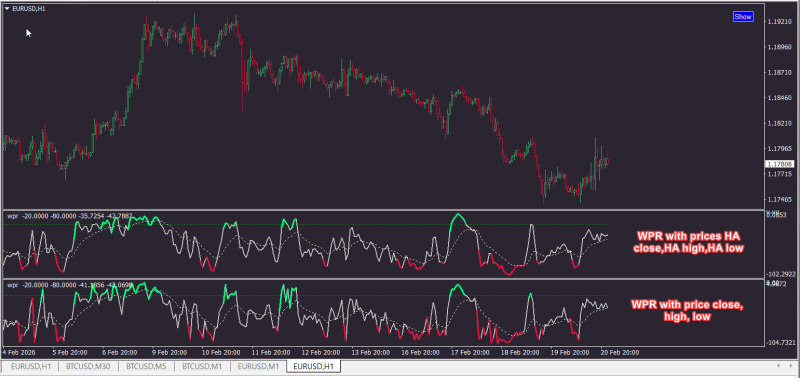Click the '19 Feb 20:00' time axis label
The height and width of the screenshot is (378, 800).
[x=570, y=352]
